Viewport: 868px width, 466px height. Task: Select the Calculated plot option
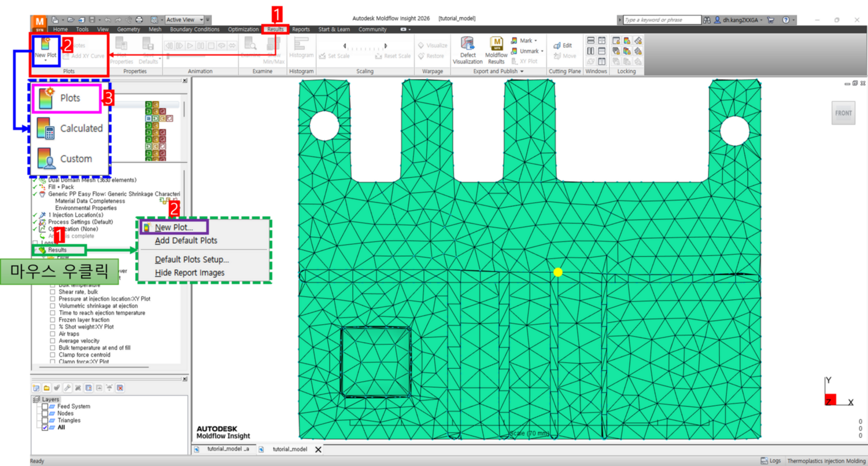69,128
